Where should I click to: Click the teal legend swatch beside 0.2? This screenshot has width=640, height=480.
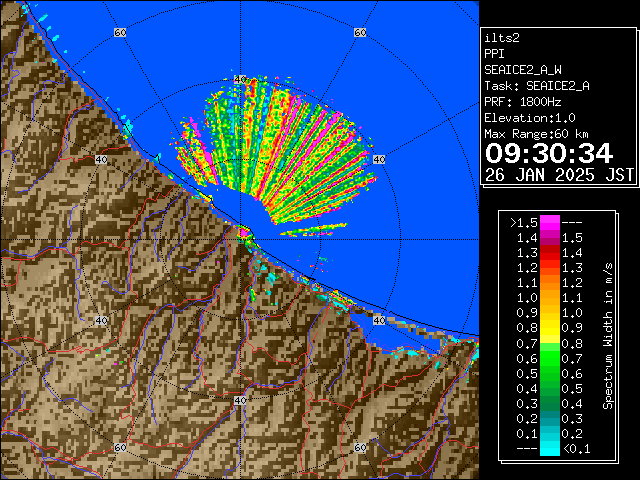click(549, 418)
